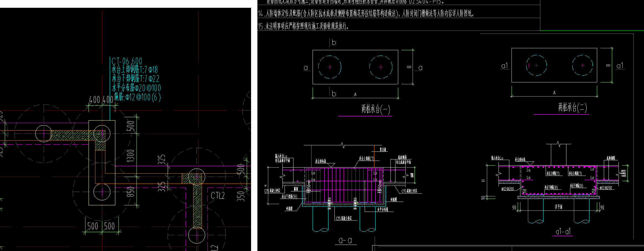Select "有无底板详平面" note at left of a-a
Viewport: 644px width, 251px height.
click(x=282, y=160)
